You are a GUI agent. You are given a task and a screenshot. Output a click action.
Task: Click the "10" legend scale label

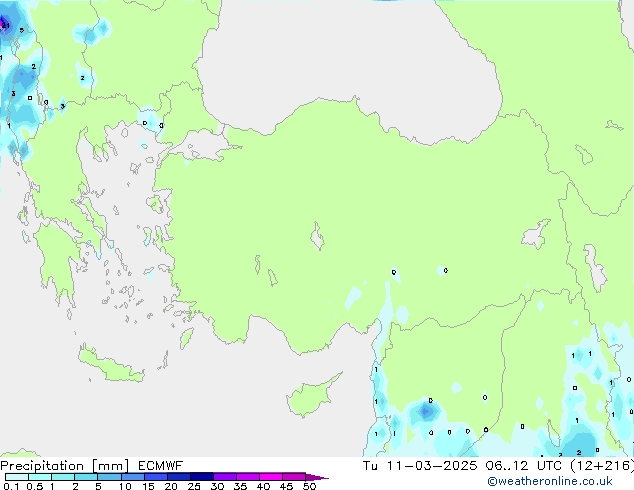click(x=125, y=486)
